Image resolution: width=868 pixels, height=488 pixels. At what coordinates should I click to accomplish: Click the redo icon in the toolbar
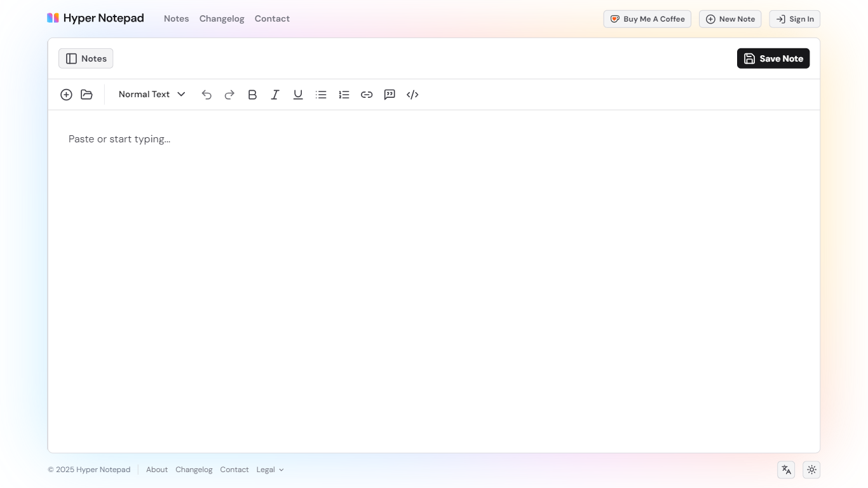[x=229, y=94]
